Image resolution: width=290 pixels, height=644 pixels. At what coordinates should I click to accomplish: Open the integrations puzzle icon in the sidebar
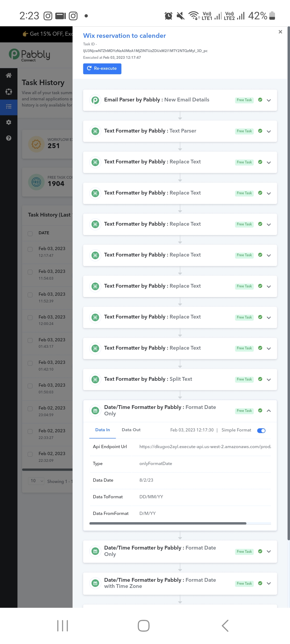tap(9, 92)
